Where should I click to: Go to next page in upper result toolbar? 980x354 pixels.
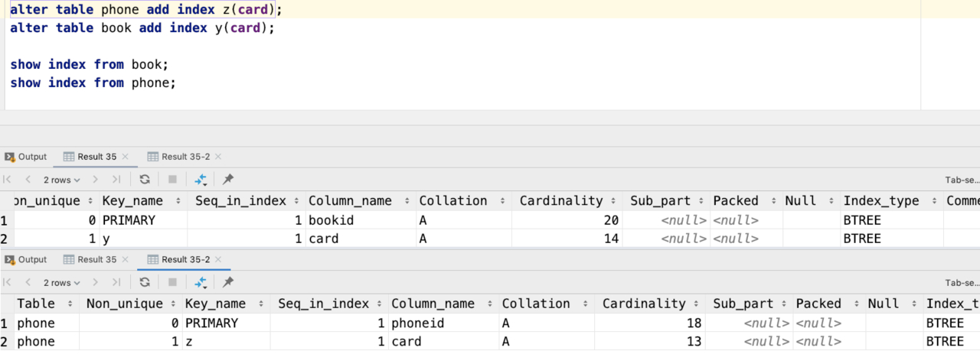96,180
